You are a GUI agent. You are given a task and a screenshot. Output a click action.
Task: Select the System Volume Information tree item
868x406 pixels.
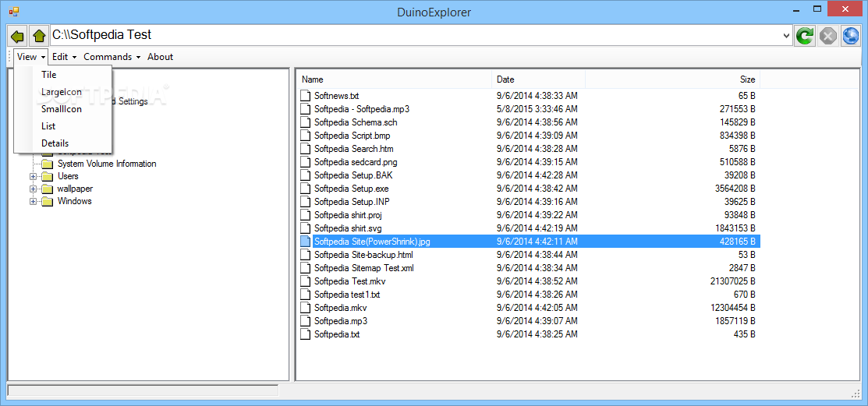pyautogui.click(x=107, y=164)
